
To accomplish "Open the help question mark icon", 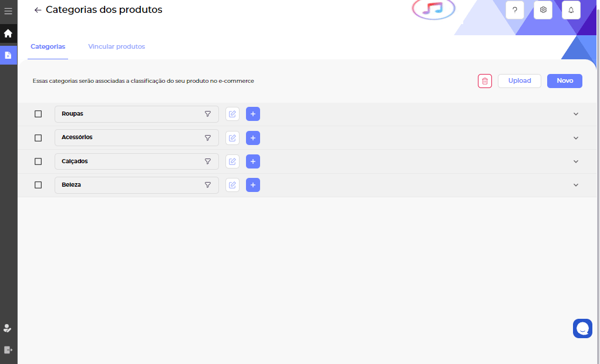I will 514,10.
